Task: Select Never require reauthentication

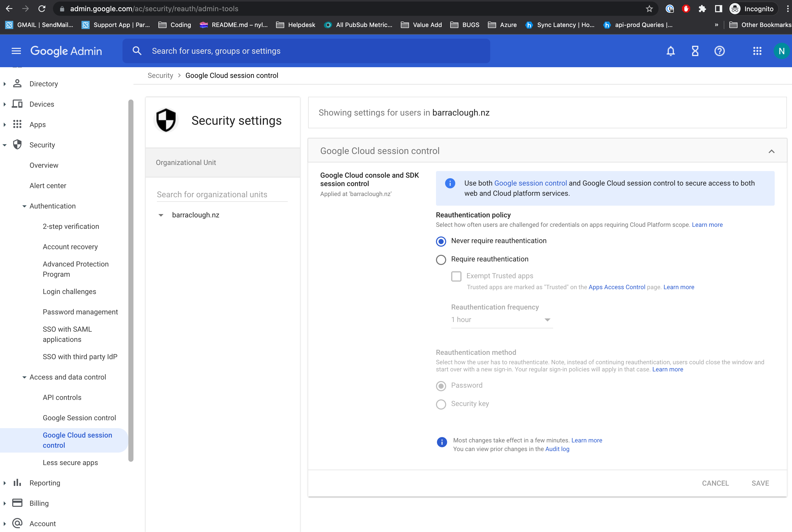Action: pyautogui.click(x=441, y=241)
